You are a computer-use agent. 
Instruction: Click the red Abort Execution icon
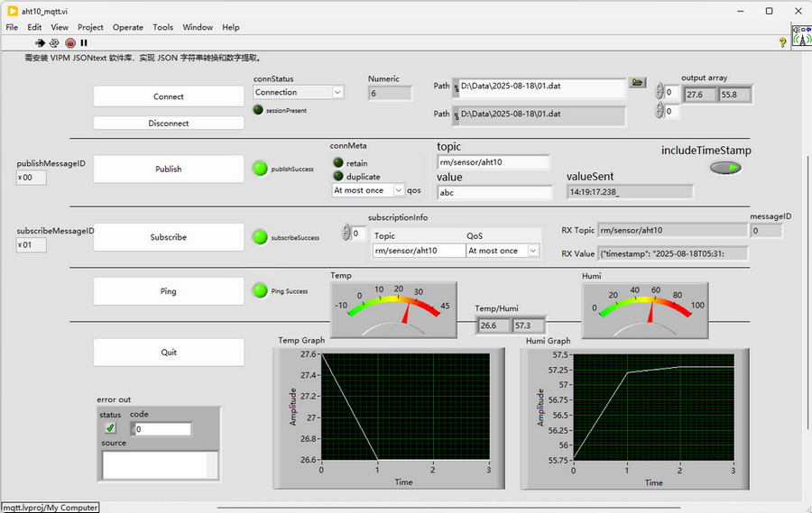coord(70,43)
